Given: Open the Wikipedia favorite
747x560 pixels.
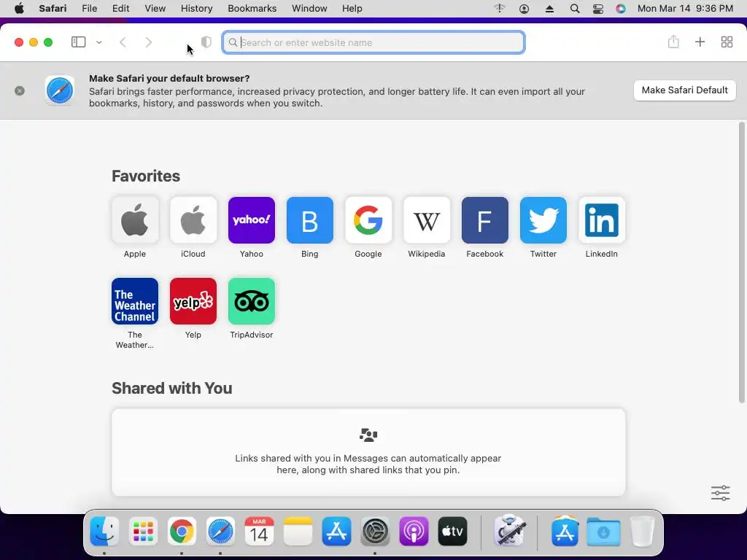Looking at the screenshot, I should [426, 220].
